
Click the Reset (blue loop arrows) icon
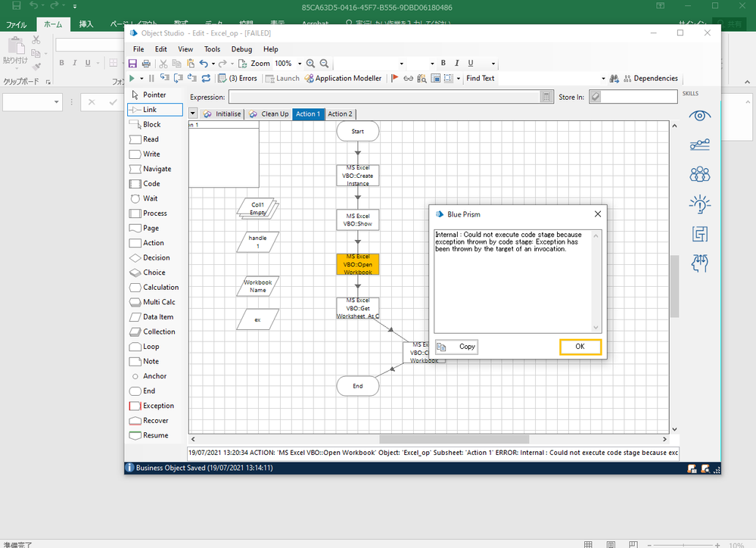(x=206, y=78)
